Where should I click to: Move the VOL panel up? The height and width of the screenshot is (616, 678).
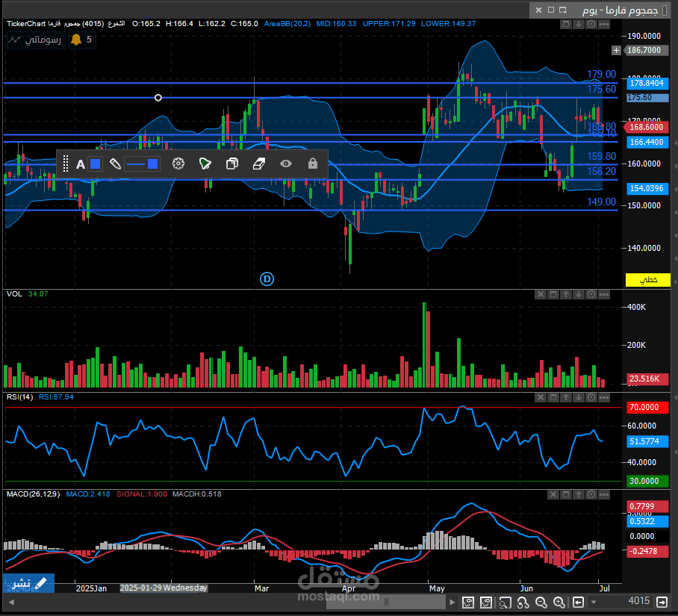click(565, 294)
